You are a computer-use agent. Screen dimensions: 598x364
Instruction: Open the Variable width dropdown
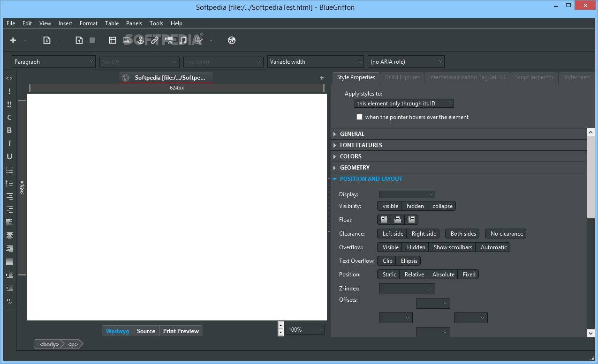click(x=315, y=62)
